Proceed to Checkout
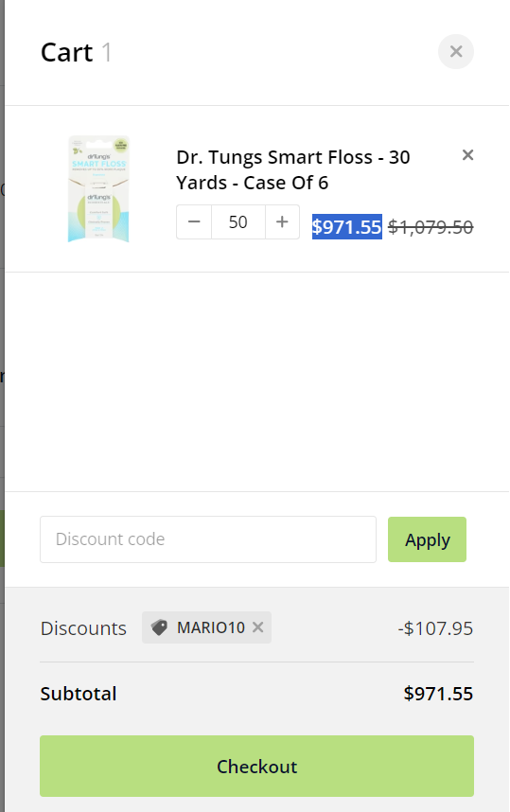 (x=256, y=766)
